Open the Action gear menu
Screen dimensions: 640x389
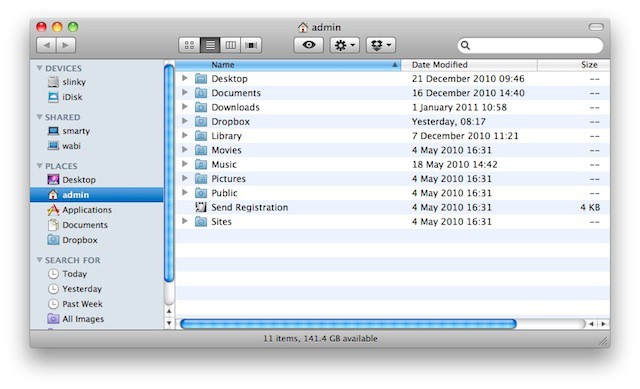pyautogui.click(x=344, y=45)
